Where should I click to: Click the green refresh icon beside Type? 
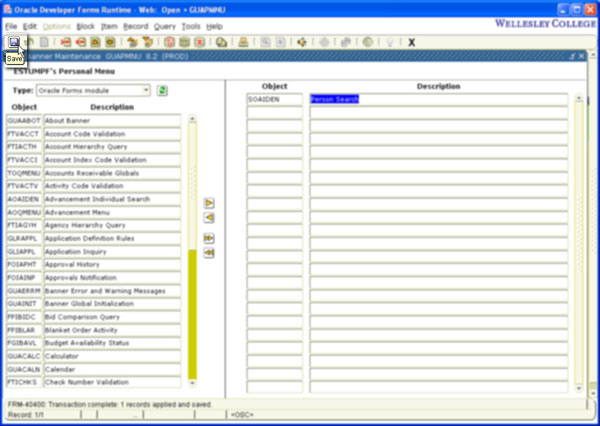pyautogui.click(x=162, y=91)
